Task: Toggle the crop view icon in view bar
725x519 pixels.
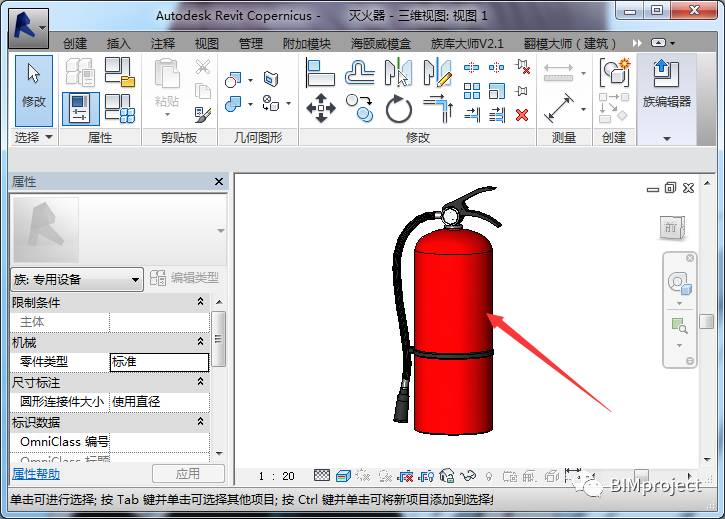Action: 405,476
